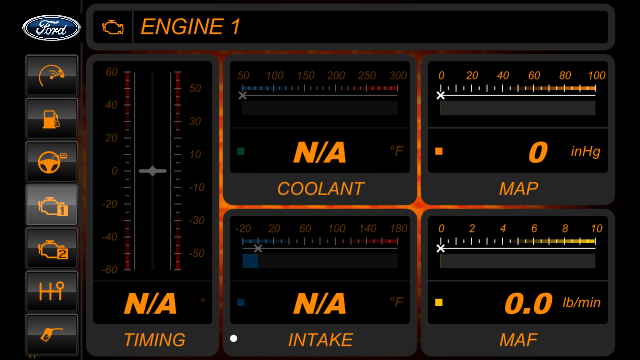Toggle the white dot on INTAKE panel
This screenshot has height=360, width=640.
coord(233,338)
